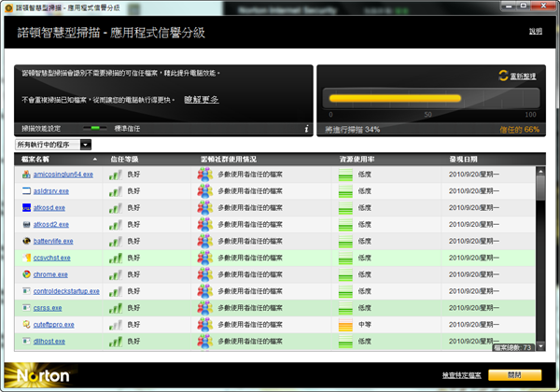
Task: Click the controldeckstartup.exe file icon
Action: click(x=26, y=291)
